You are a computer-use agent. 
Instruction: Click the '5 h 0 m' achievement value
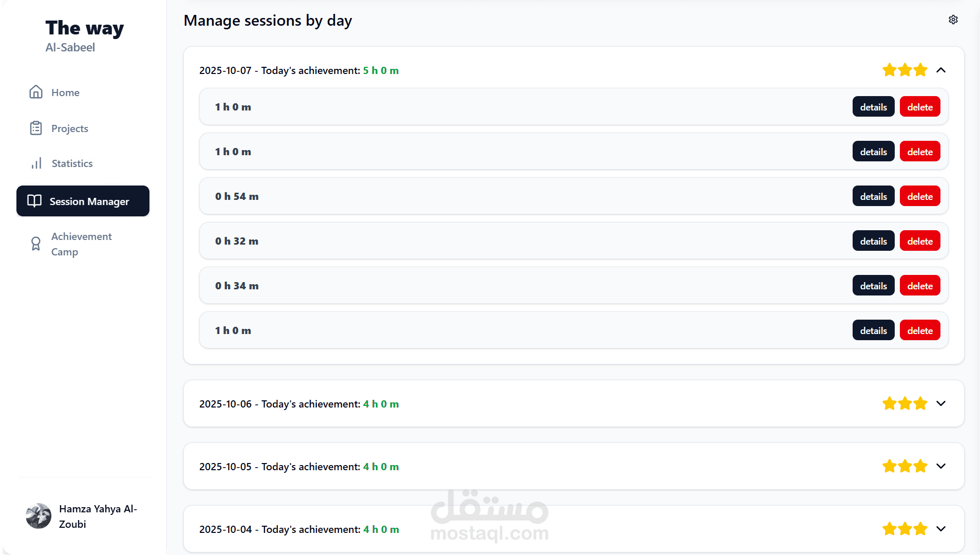point(381,70)
